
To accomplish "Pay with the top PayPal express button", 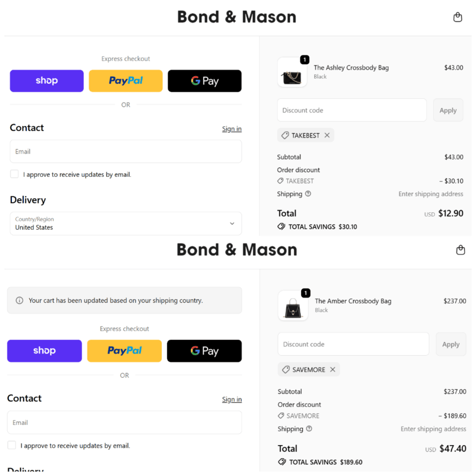I will coord(126,81).
